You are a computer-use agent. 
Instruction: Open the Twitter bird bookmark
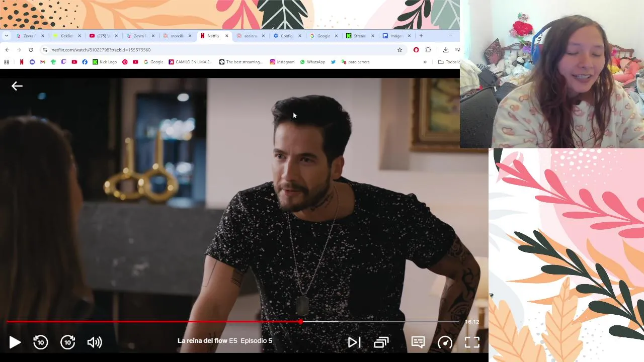pyautogui.click(x=333, y=62)
